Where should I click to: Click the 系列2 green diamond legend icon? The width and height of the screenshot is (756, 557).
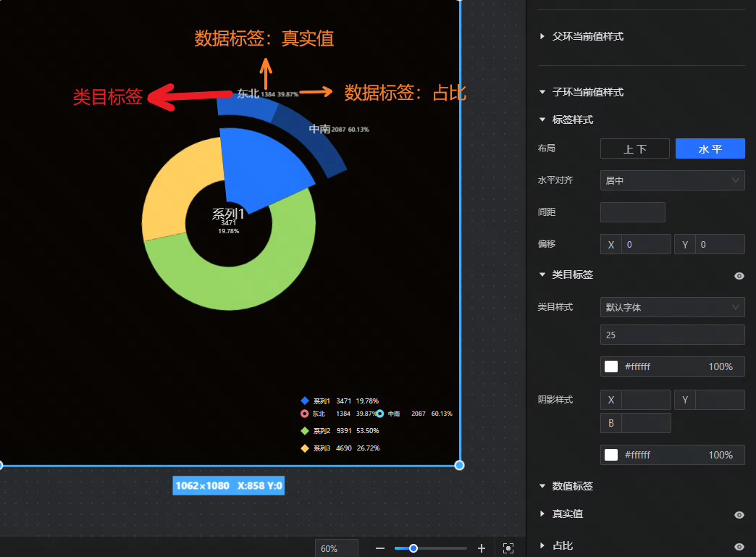pos(305,430)
